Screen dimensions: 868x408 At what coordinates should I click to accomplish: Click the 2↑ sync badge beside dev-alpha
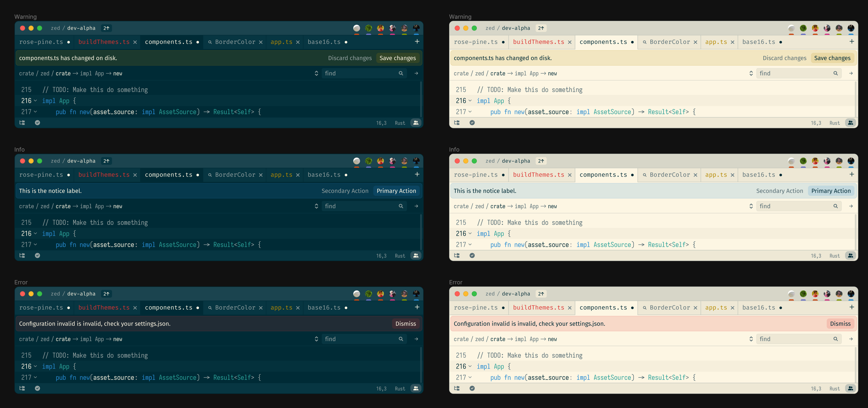(x=106, y=28)
